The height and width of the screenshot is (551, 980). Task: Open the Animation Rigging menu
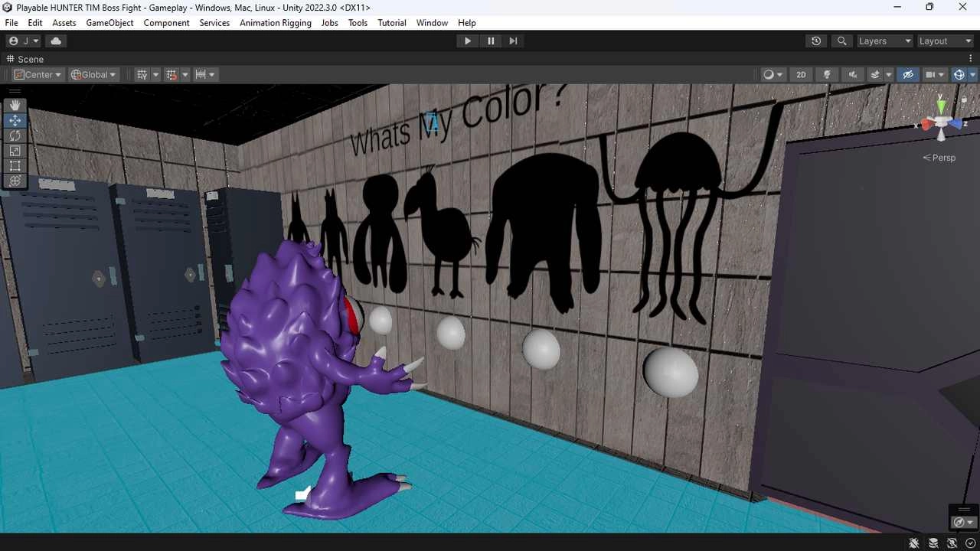click(275, 23)
